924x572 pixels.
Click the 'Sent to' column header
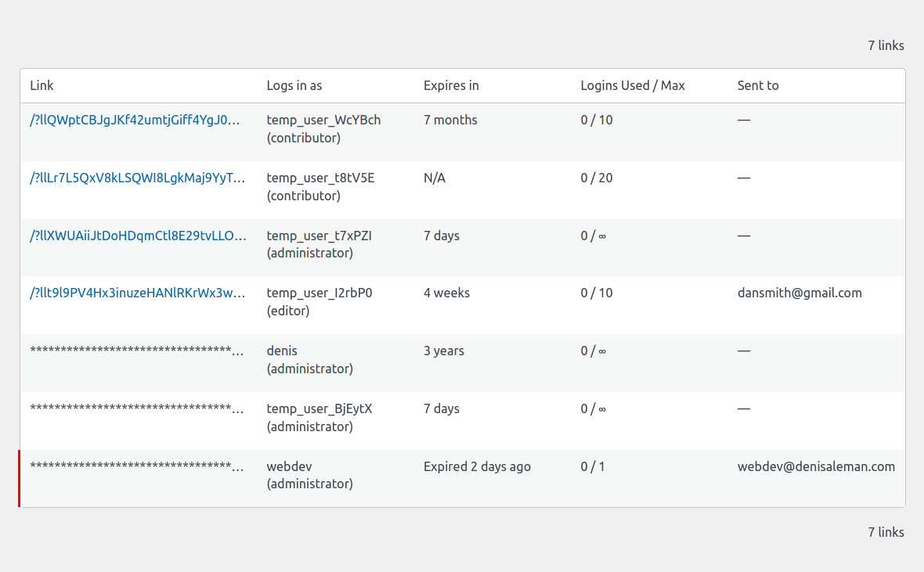(x=758, y=85)
